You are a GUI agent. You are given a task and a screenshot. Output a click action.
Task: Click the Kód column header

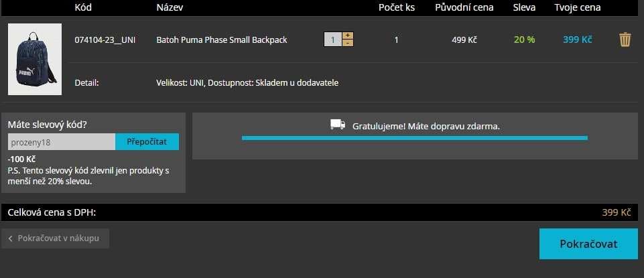tap(83, 7)
